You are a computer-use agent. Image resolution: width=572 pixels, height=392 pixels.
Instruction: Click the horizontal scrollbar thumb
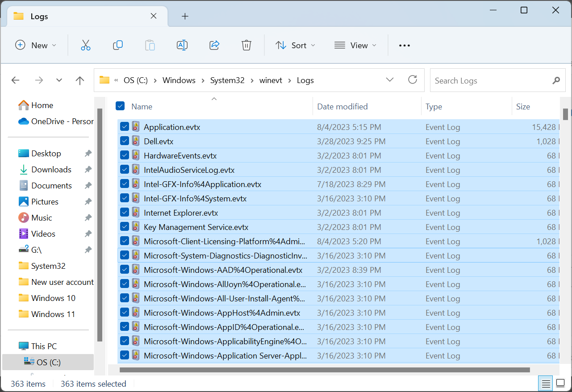325,370
